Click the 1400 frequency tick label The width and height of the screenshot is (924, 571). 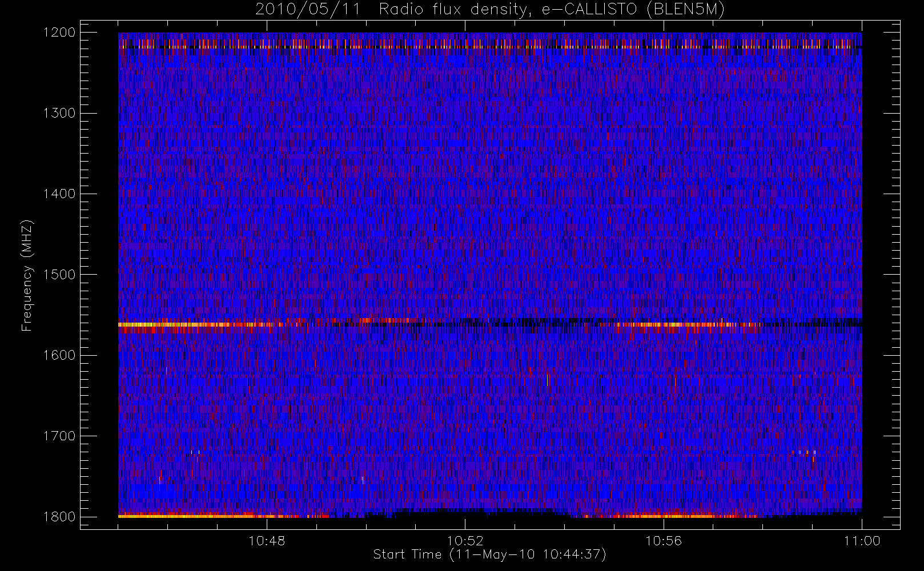pos(59,194)
